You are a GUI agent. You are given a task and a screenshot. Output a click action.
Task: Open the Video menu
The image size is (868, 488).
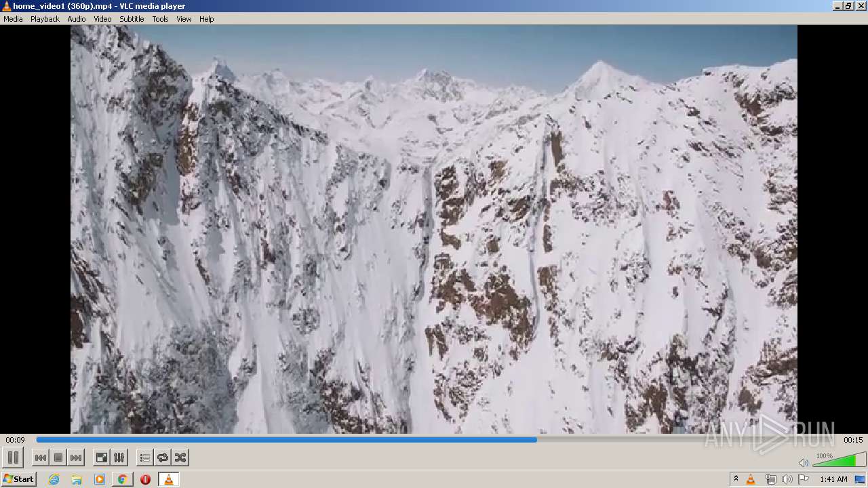[102, 19]
